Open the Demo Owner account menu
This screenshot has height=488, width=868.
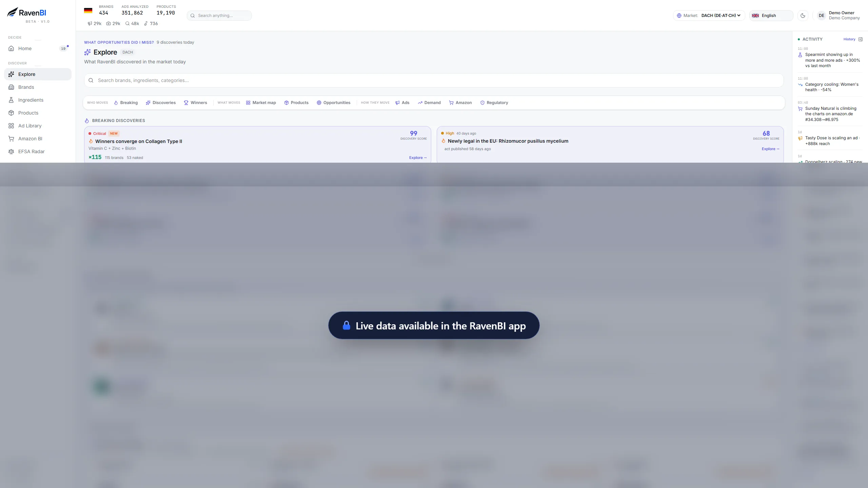(839, 16)
